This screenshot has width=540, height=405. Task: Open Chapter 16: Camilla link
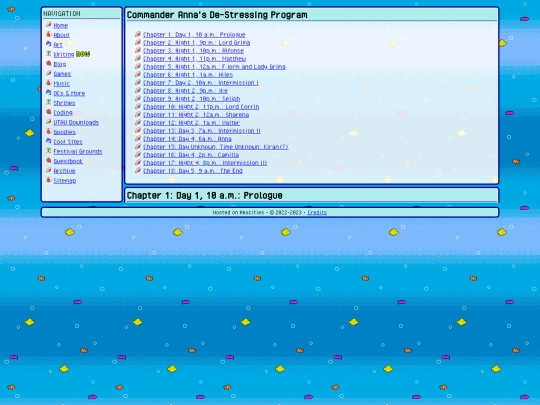pyautogui.click(x=191, y=155)
